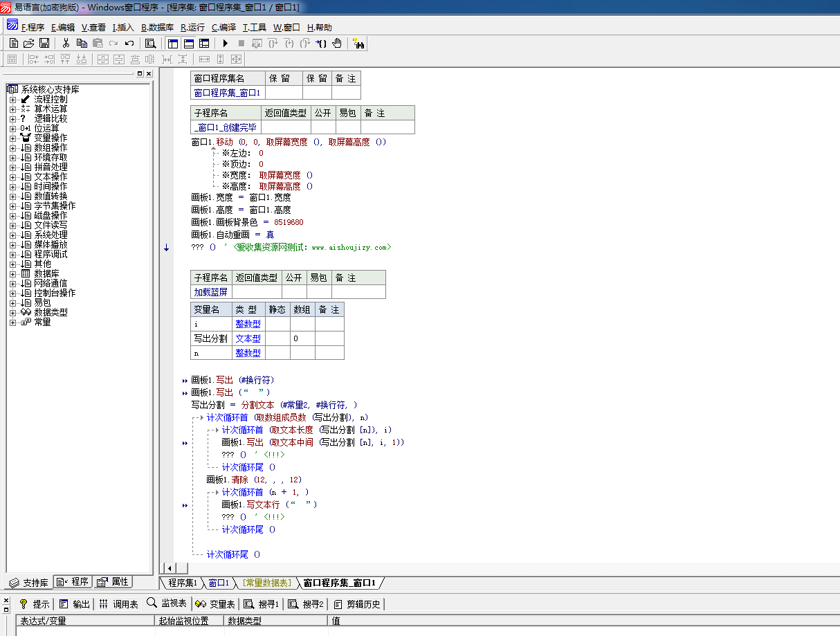Select the 系统核心支持库 root tree item
The image size is (840, 636).
pyautogui.click(x=51, y=90)
